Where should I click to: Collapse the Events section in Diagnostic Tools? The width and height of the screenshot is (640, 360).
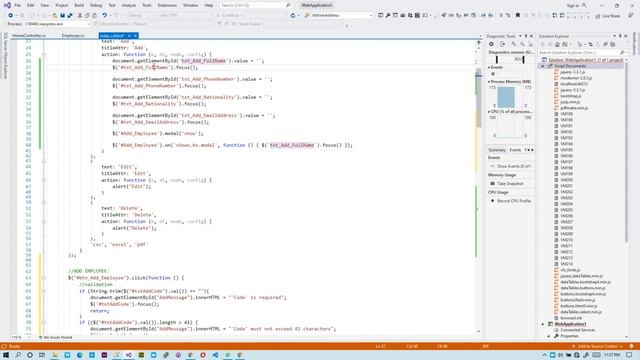[x=489, y=67]
